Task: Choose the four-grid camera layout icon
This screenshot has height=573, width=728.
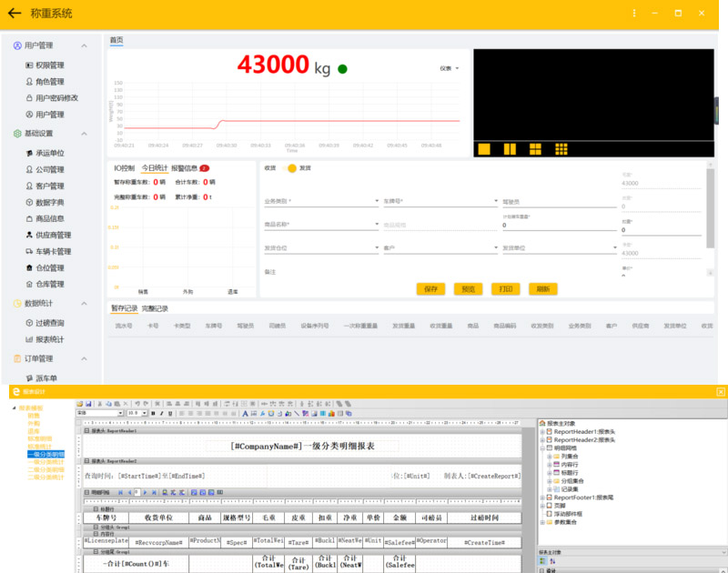Action: (x=534, y=148)
